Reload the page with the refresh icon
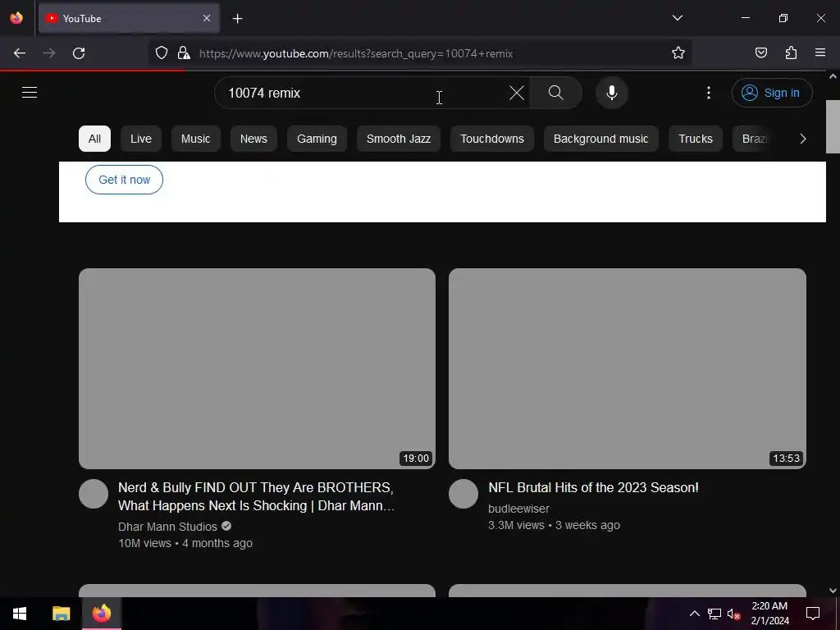 coord(79,53)
